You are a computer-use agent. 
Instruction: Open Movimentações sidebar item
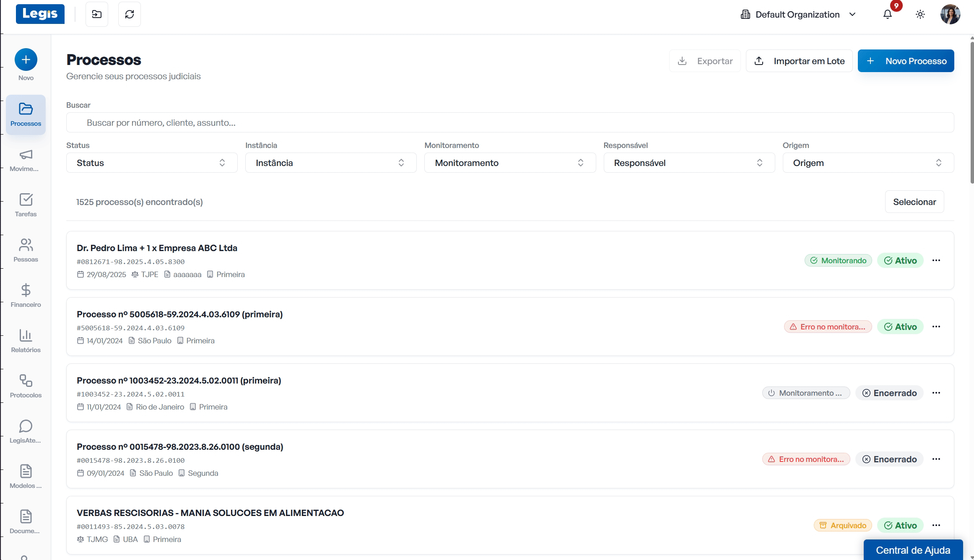tap(26, 160)
